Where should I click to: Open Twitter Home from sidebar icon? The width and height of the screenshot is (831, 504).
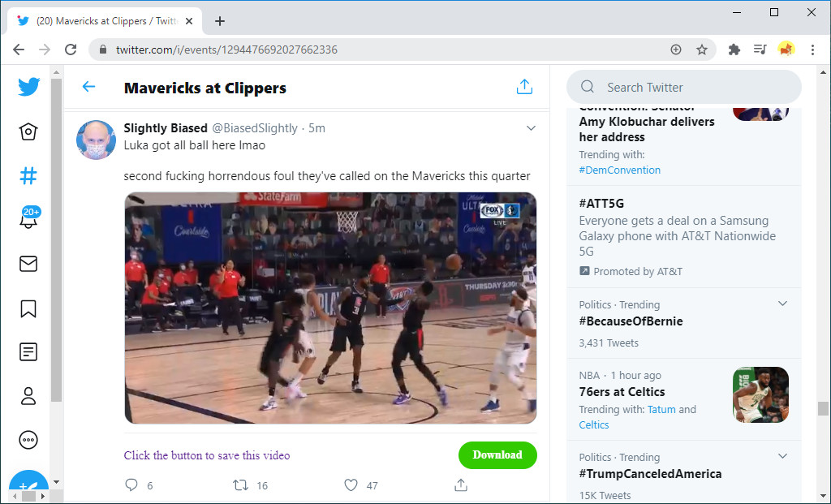28,131
